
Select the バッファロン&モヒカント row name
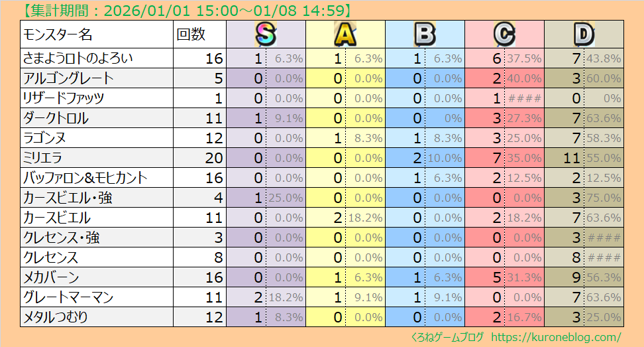pos(85,178)
